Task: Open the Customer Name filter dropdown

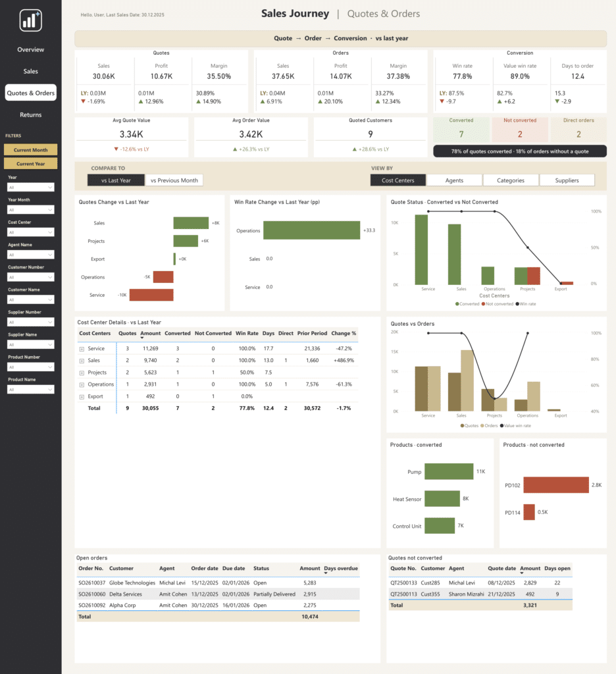Action: click(x=31, y=299)
